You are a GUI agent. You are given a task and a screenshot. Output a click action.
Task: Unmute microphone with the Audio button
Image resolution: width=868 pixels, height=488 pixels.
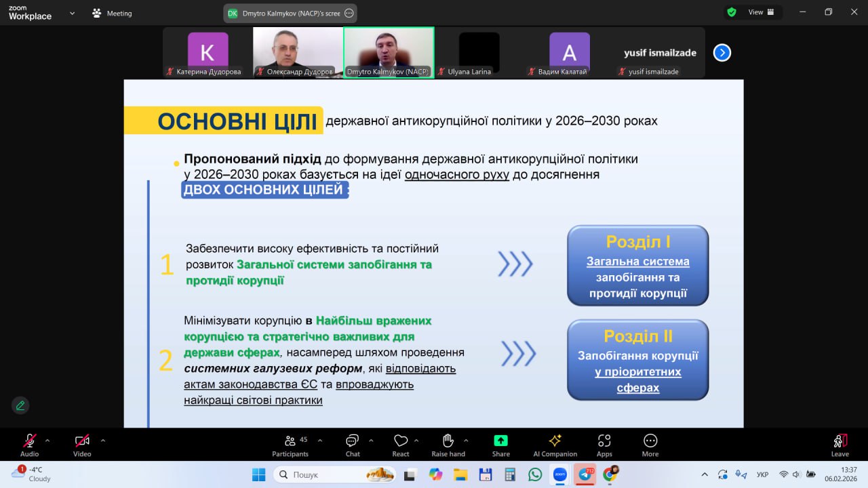(x=29, y=444)
